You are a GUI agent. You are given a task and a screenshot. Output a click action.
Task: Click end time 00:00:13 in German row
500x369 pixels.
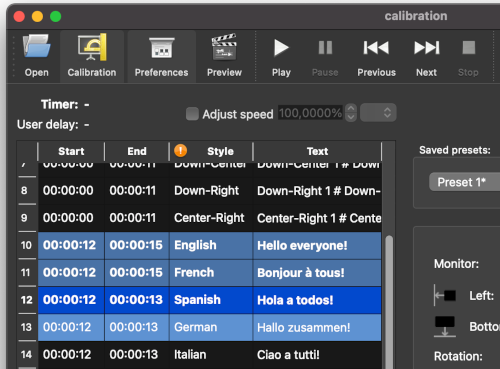click(136, 327)
